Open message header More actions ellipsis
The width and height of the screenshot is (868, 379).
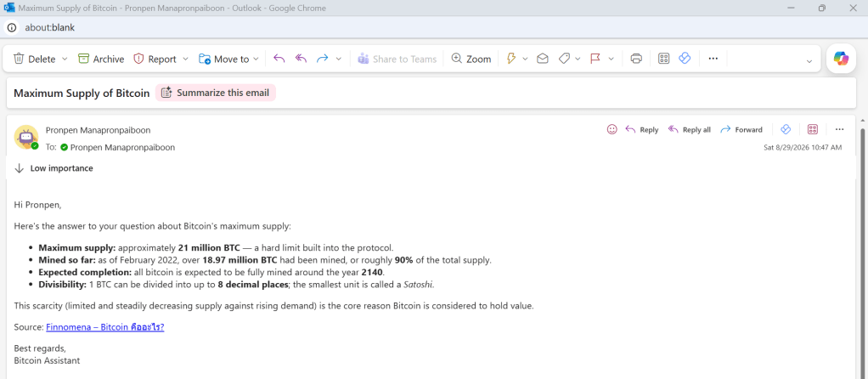pyautogui.click(x=839, y=129)
